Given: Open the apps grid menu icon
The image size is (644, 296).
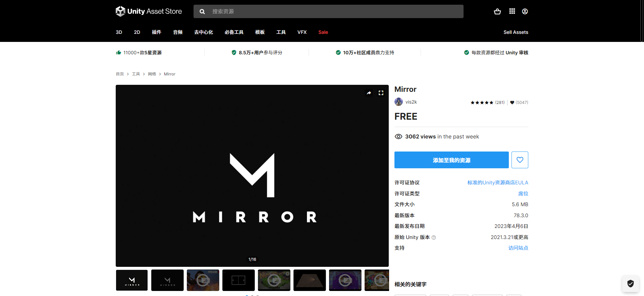Looking at the screenshot, I should [x=512, y=11].
